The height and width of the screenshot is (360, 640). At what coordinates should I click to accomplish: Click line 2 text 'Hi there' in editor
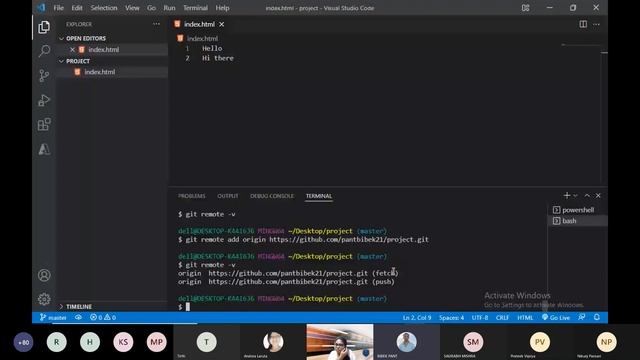point(218,58)
